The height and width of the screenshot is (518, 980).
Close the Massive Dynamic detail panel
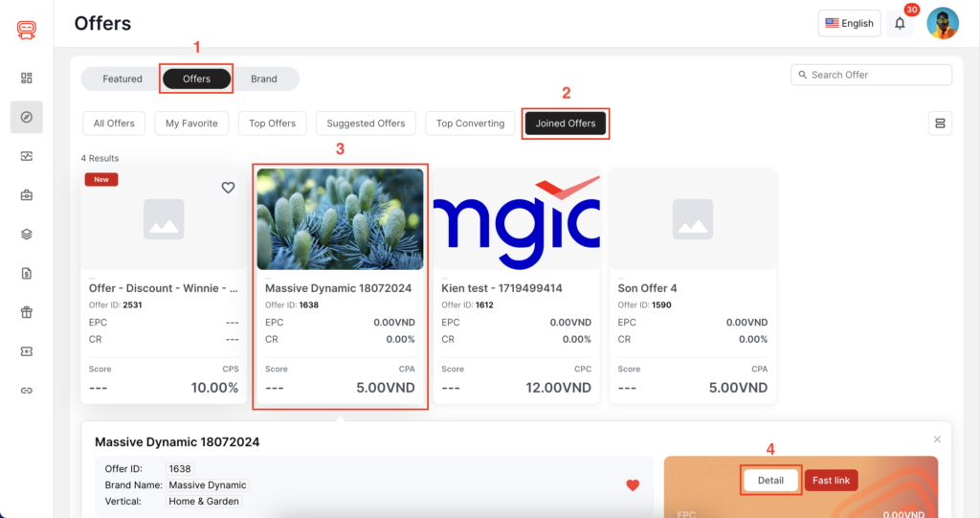(937, 439)
